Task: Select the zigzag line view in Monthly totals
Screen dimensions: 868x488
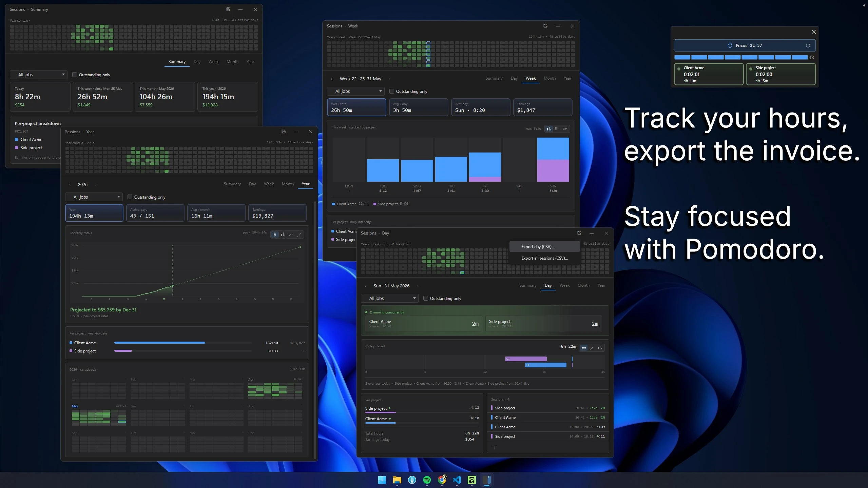Action: (x=291, y=235)
